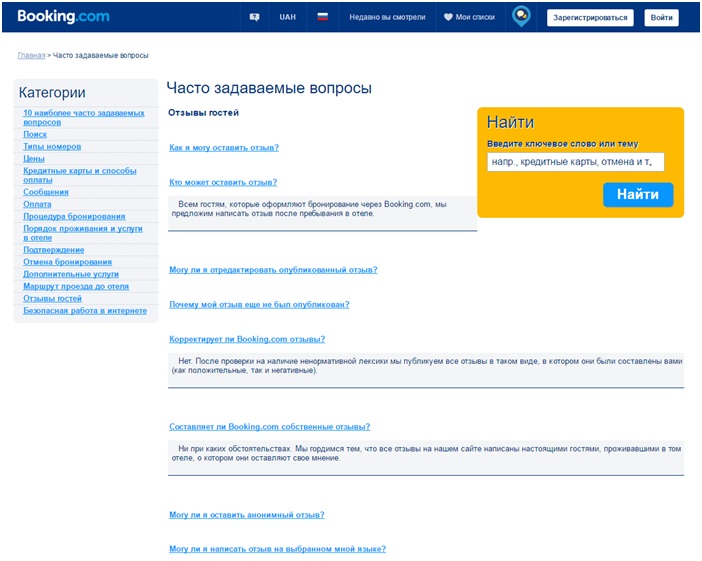
Task: Select the Оплата category
Action: pyautogui.click(x=37, y=204)
